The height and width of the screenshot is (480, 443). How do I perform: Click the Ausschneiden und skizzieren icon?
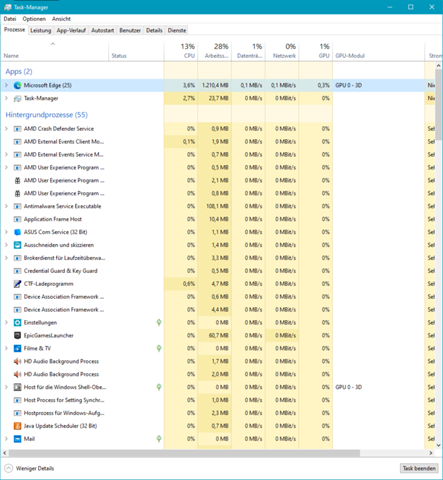(x=17, y=245)
